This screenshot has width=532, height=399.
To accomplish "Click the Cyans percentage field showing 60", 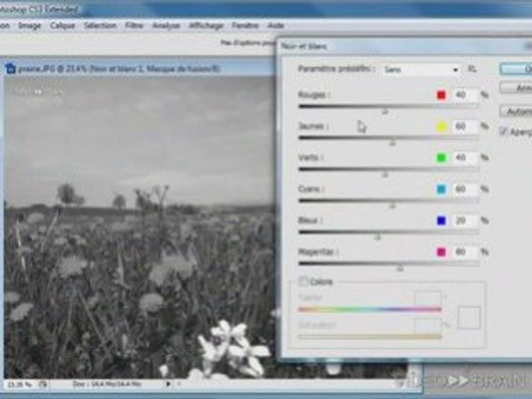I will (x=465, y=189).
